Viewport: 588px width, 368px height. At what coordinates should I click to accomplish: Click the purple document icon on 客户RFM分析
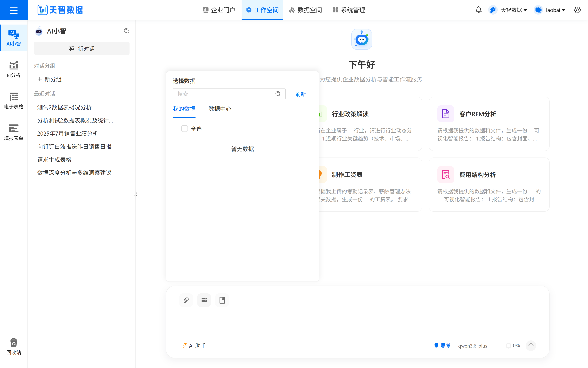pos(446,114)
